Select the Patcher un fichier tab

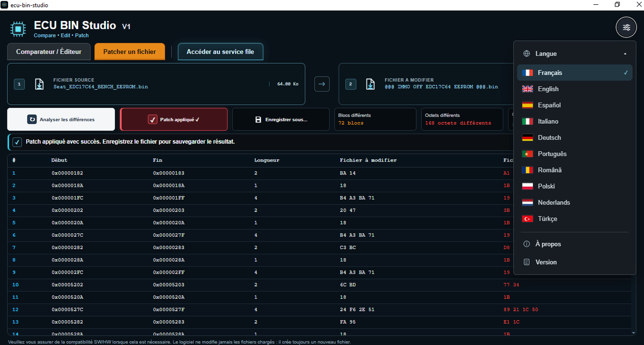tap(130, 52)
